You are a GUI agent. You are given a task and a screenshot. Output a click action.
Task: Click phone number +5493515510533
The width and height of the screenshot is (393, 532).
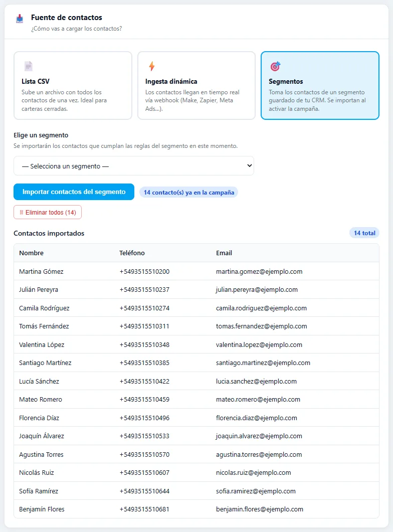(x=144, y=436)
